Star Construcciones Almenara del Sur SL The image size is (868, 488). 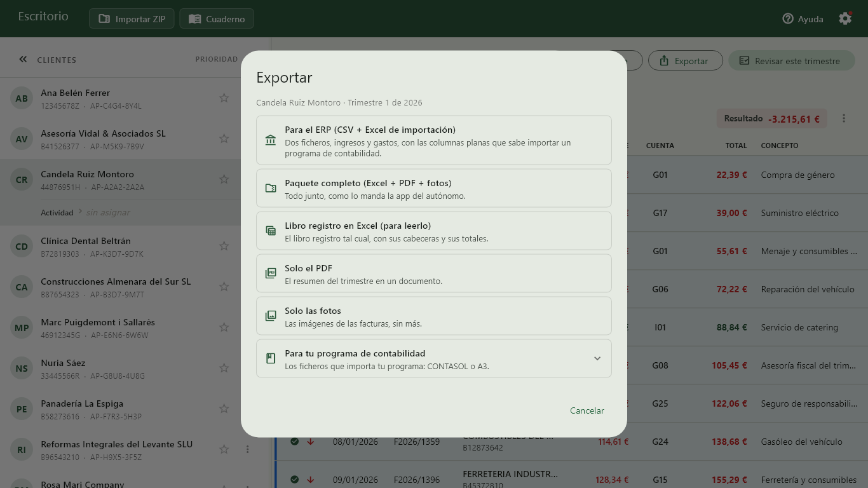(224, 287)
